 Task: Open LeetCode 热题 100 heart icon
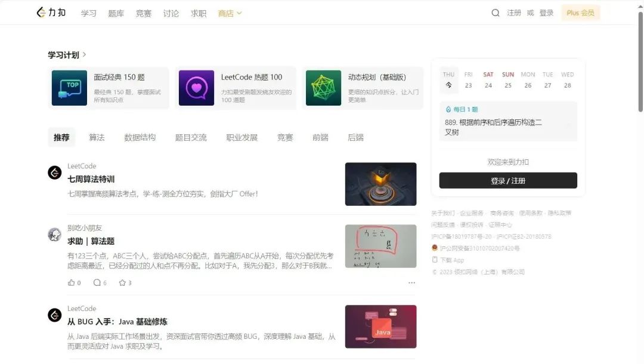(196, 88)
